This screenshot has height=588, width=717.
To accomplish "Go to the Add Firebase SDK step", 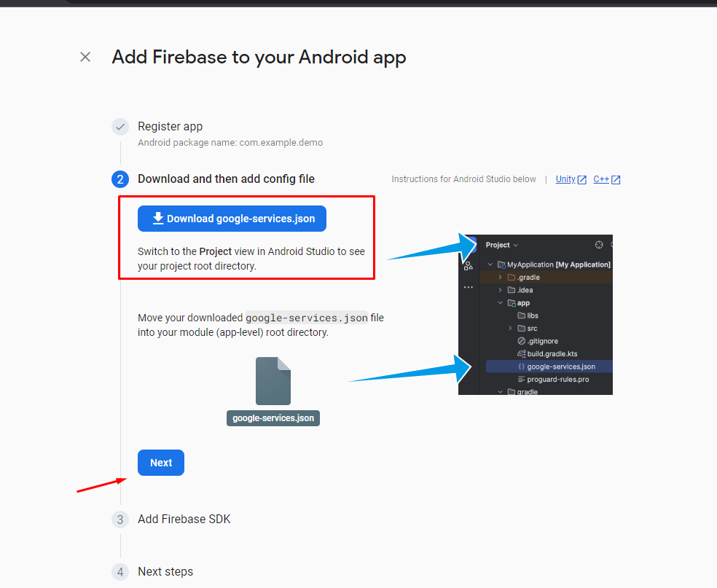I will point(184,520).
